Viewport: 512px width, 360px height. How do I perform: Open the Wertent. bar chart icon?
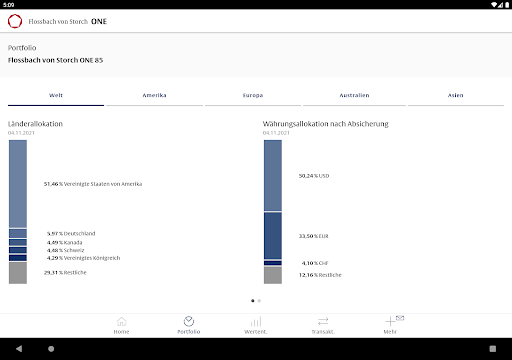click(x=256, y=321)
